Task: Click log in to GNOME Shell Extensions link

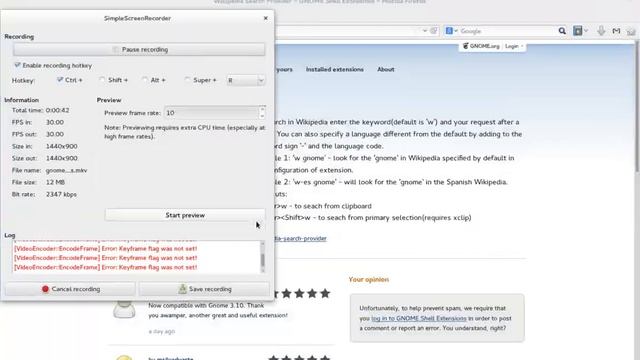Action: click(419, 318)
